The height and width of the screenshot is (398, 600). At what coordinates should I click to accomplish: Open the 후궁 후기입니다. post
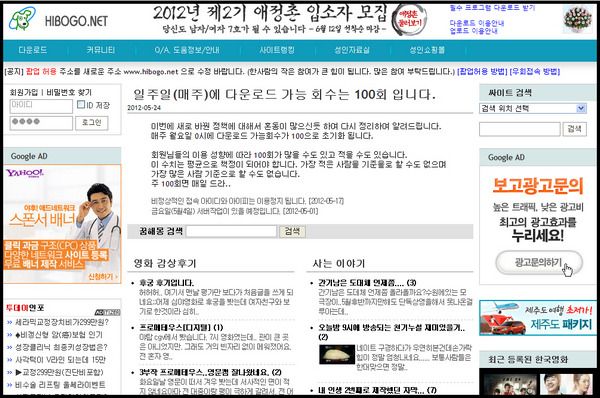[166, 283]
